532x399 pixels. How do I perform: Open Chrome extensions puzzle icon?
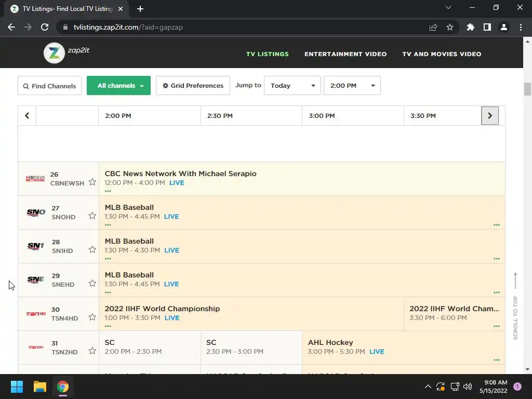coord(471,27)
